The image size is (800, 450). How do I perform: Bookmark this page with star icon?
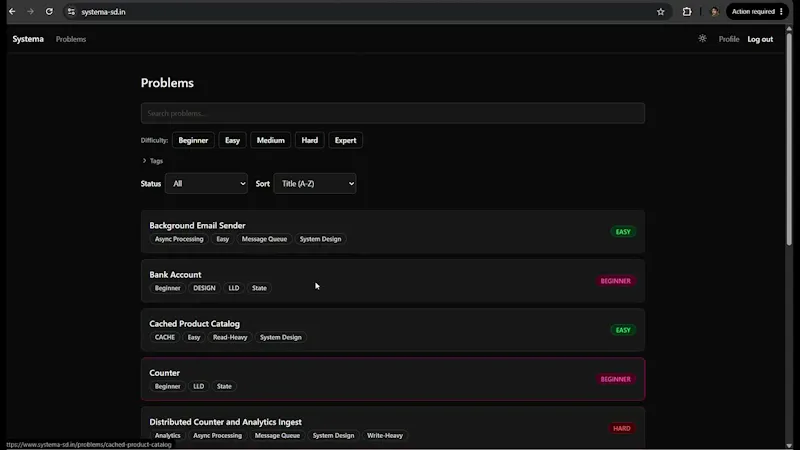coord(661,12)
